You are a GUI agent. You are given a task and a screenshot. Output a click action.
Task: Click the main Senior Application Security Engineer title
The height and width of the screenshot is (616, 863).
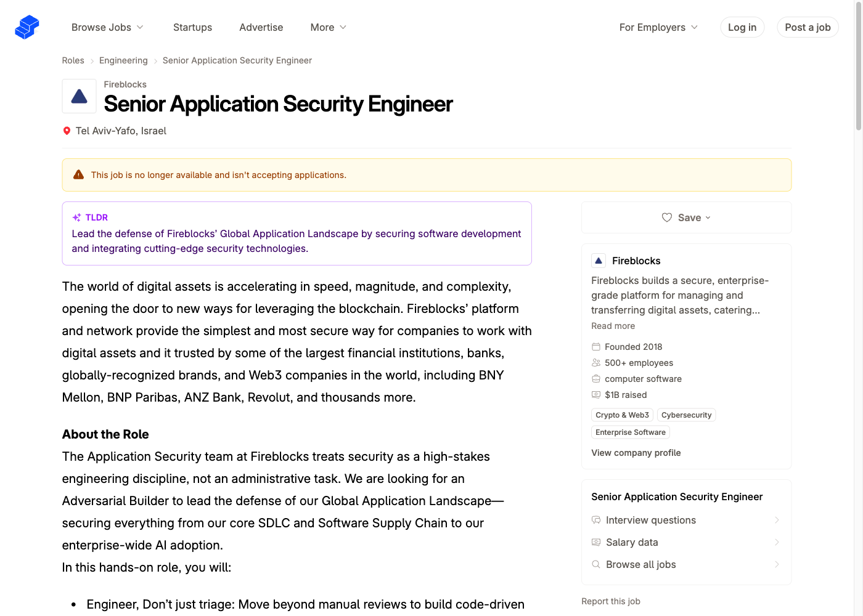pyautogui.click(x=278, y=104)
